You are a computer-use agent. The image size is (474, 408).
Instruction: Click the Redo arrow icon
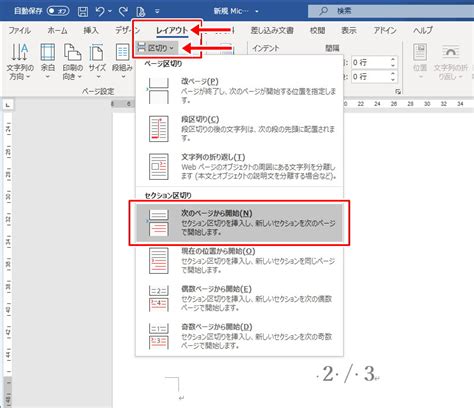[x=123, y=12]
